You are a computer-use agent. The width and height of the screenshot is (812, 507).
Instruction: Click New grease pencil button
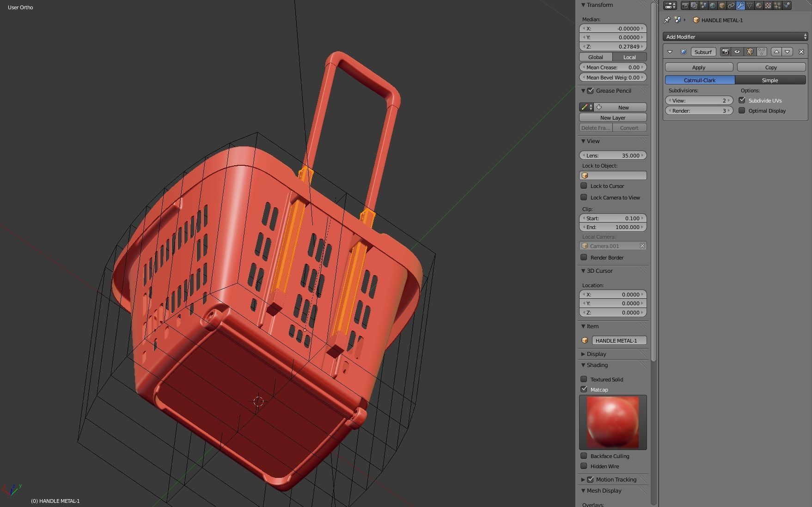click(621, 107)
